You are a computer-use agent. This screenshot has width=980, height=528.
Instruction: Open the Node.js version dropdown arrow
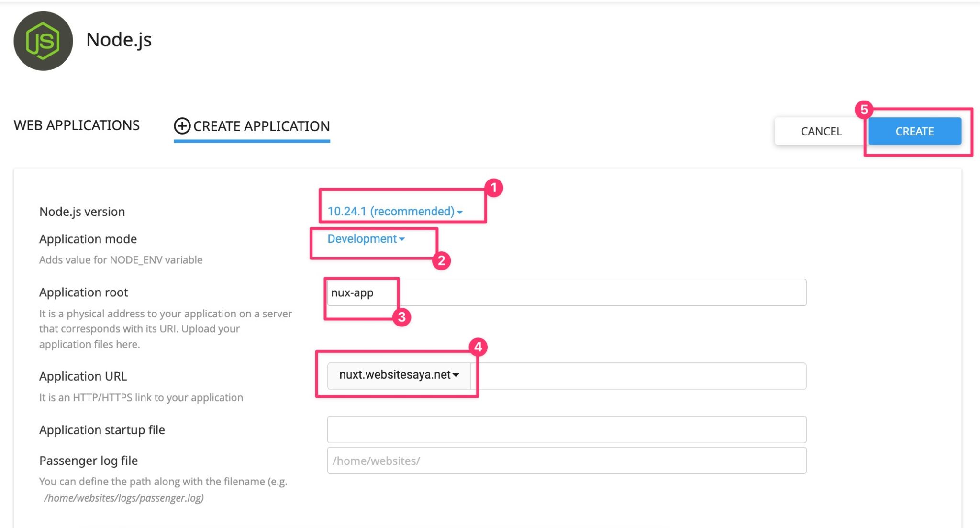tap(459, 211)
